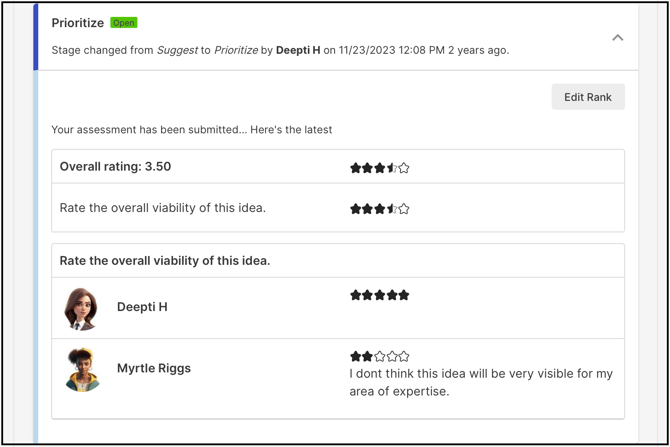Click Deepti H's avatar picture
670x447 pixels.
(x=82, y=308)
